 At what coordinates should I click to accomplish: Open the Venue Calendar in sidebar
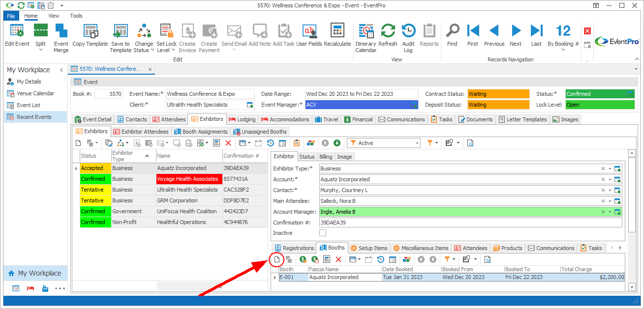(35, 93)
